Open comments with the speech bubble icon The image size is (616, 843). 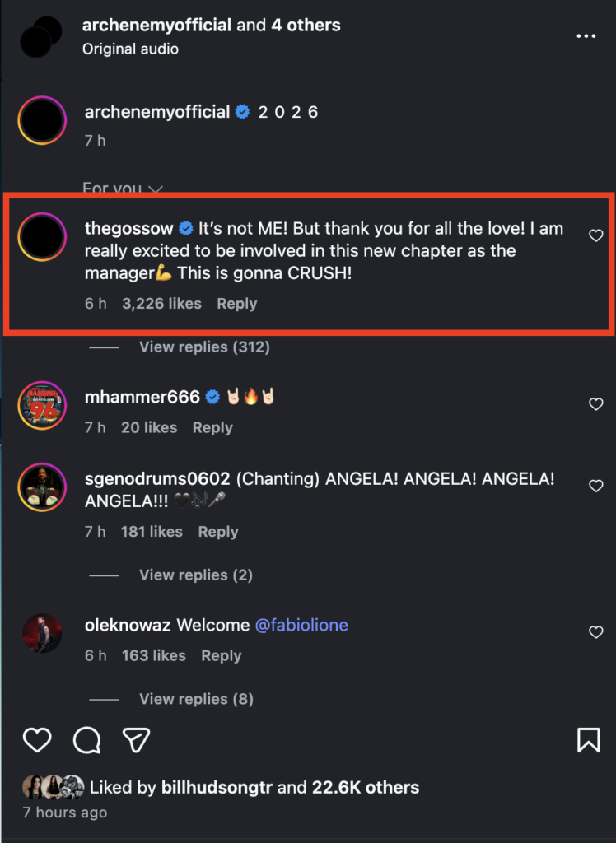[x=86, y=740]
